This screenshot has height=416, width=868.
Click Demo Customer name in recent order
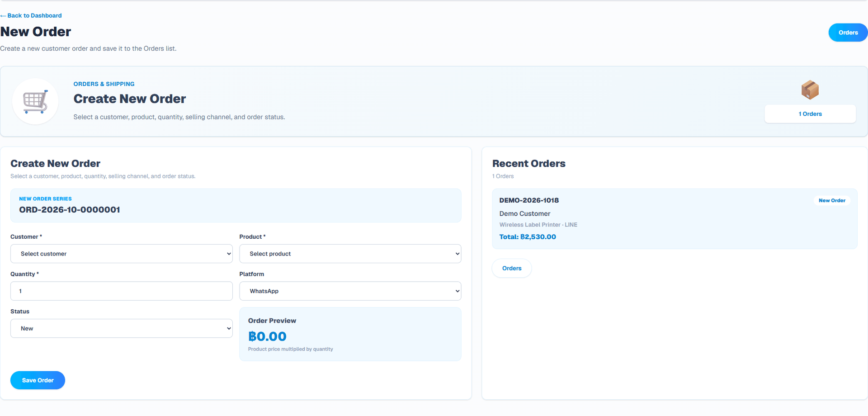[x=525, y=213]
